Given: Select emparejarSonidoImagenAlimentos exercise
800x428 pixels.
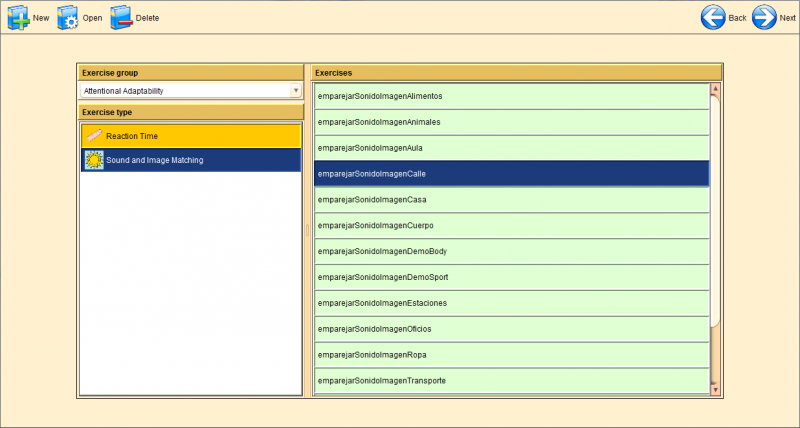Looking at the screenshot, I should [512, 96].
